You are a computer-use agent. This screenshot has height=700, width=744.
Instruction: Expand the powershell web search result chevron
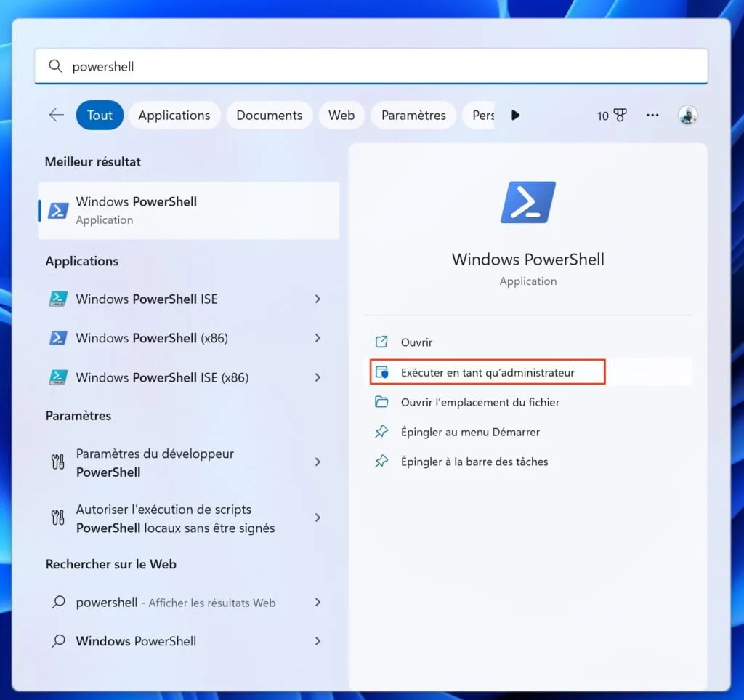coord(318,602)
